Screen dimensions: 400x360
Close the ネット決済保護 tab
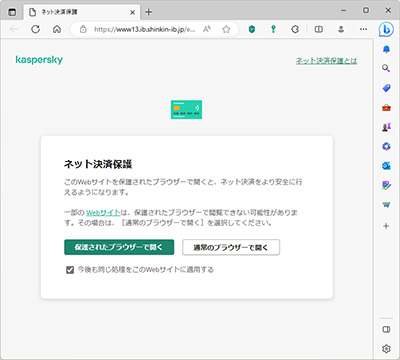132,12
